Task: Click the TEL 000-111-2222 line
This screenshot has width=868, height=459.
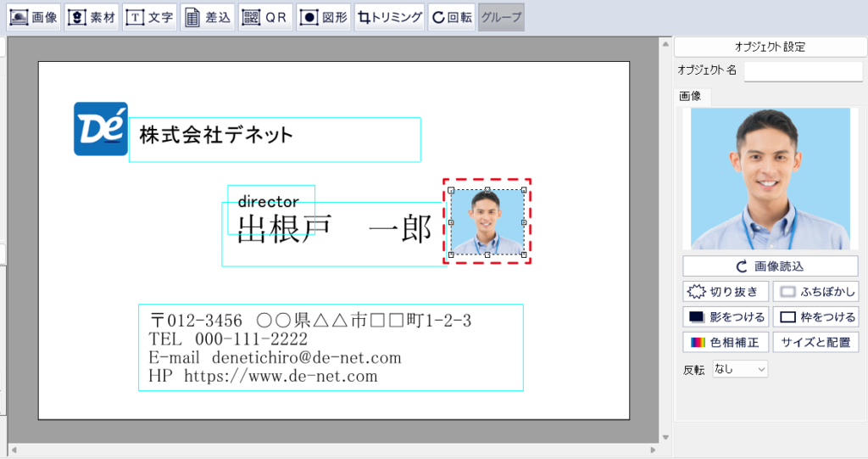Action: coord(228,339)
